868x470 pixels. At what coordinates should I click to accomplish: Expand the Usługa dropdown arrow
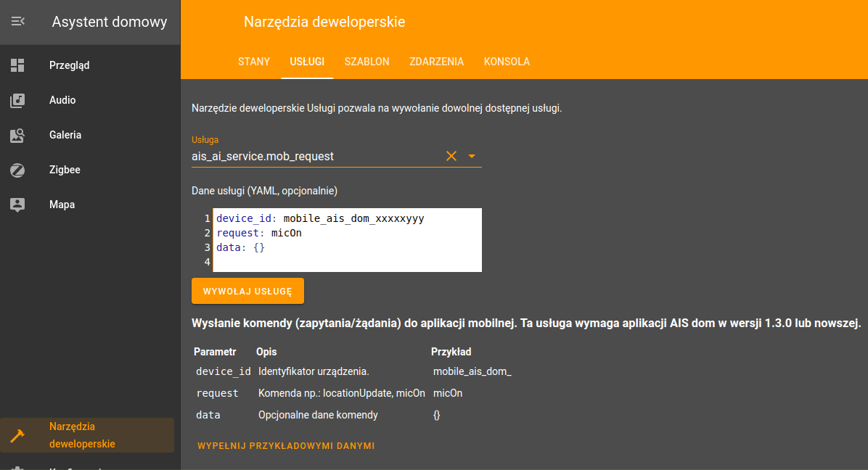[x=472, y=157]
